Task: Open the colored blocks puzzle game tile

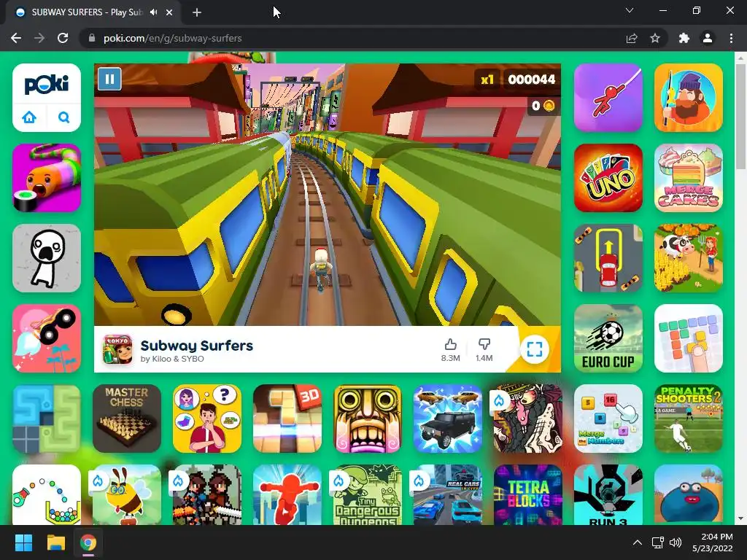Action: pyautogui.click(x=689, y=338)
